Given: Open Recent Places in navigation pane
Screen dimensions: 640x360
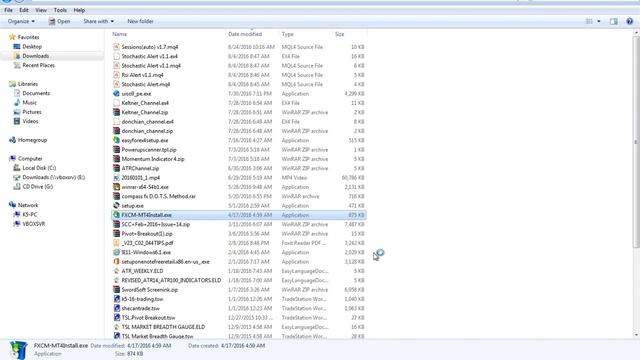Looking at the screenshot, I should coord(38,65).
